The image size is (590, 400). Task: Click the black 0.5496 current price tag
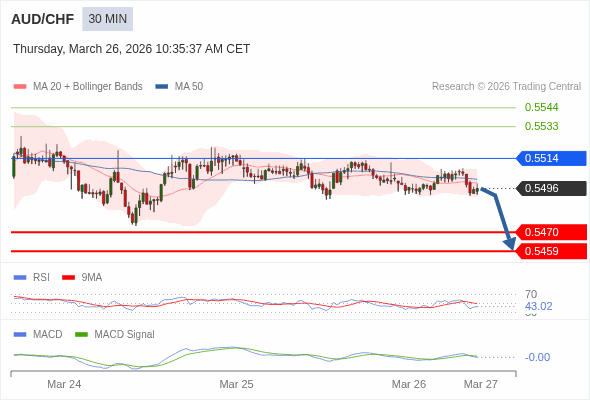point(551,188)
